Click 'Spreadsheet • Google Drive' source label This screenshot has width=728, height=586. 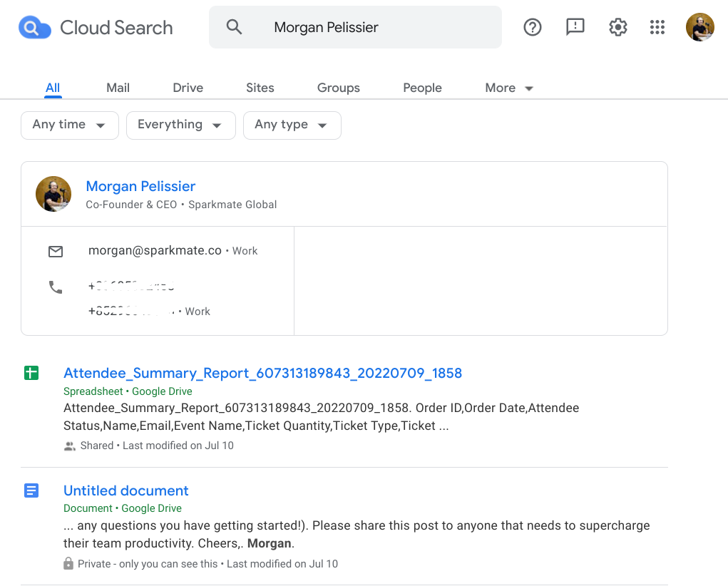point(128,391)
